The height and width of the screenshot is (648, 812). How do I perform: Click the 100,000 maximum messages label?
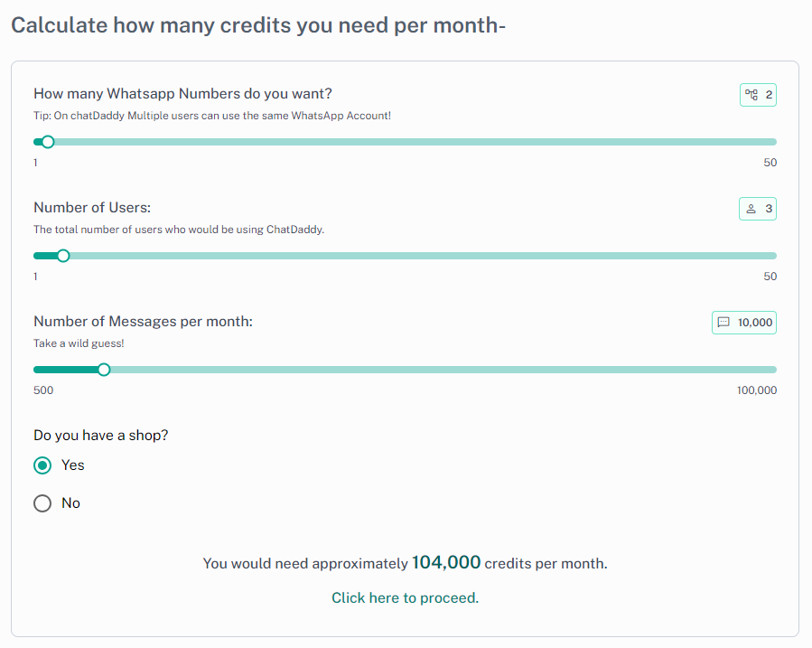(x=757, y=390)
